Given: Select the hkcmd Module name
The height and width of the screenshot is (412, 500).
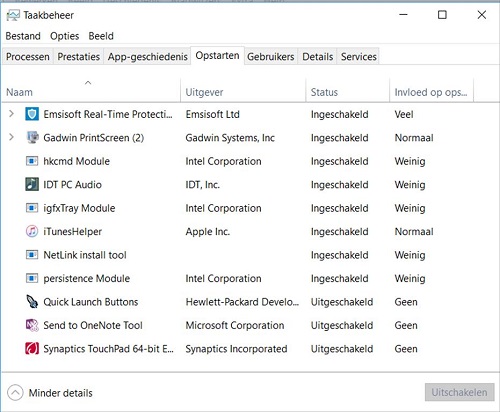Looking at the screenshot, I should tap(77, 161).
